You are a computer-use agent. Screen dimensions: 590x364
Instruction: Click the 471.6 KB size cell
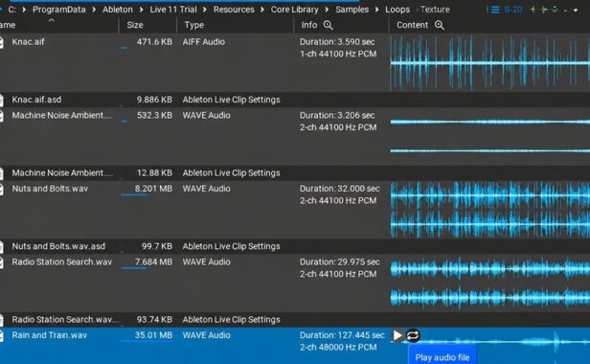[x=154, y=42]
